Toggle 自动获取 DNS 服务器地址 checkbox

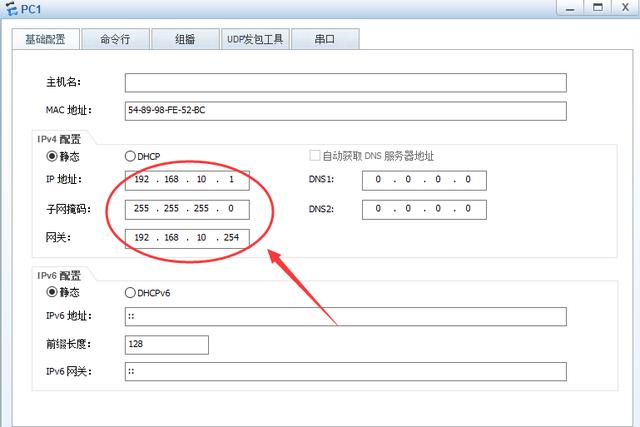(x=315, y=156)
